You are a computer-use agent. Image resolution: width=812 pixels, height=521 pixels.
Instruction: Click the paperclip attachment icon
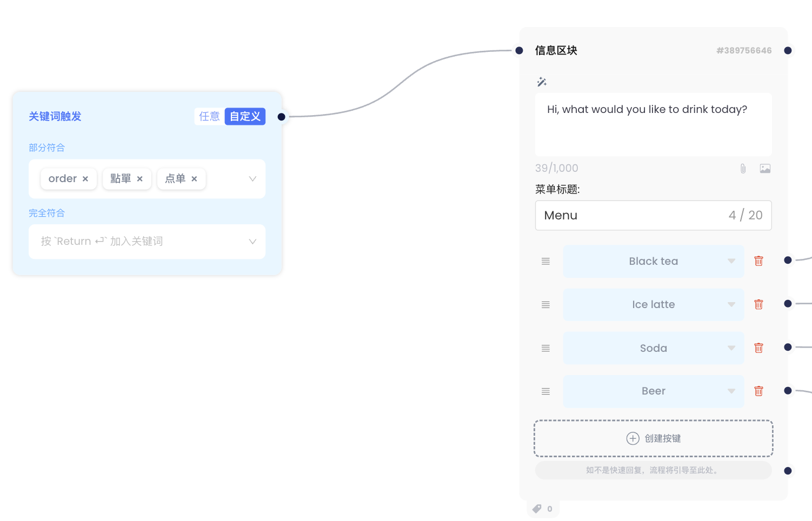coord(743,169)
